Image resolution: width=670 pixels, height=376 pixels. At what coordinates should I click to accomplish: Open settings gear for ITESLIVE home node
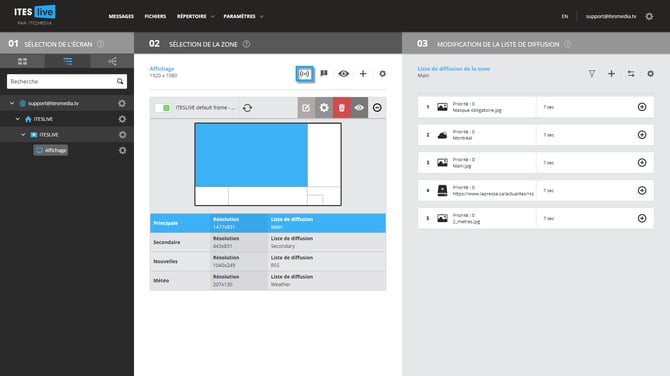[x=122, y=119]
